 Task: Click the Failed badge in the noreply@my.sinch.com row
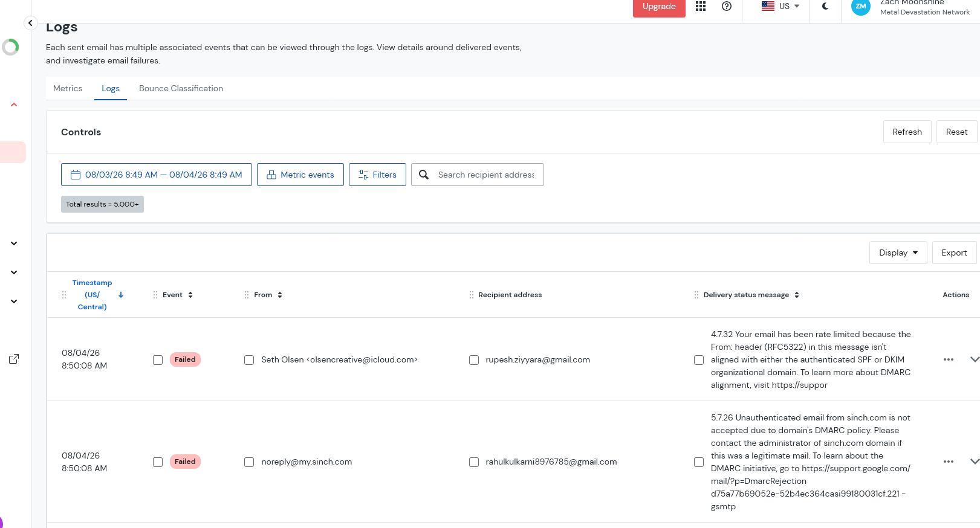click(185, 462)
